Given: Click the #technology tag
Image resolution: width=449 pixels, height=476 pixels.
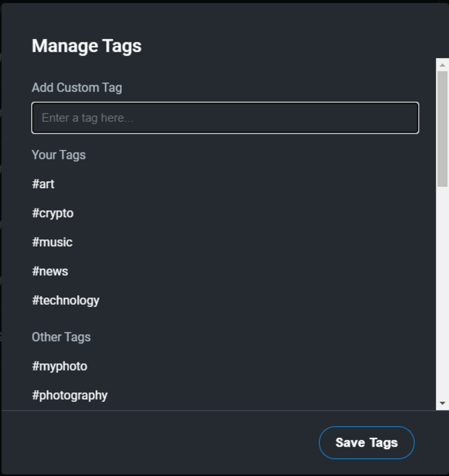Looking at the screenshot, I should (x=66, y=300).
